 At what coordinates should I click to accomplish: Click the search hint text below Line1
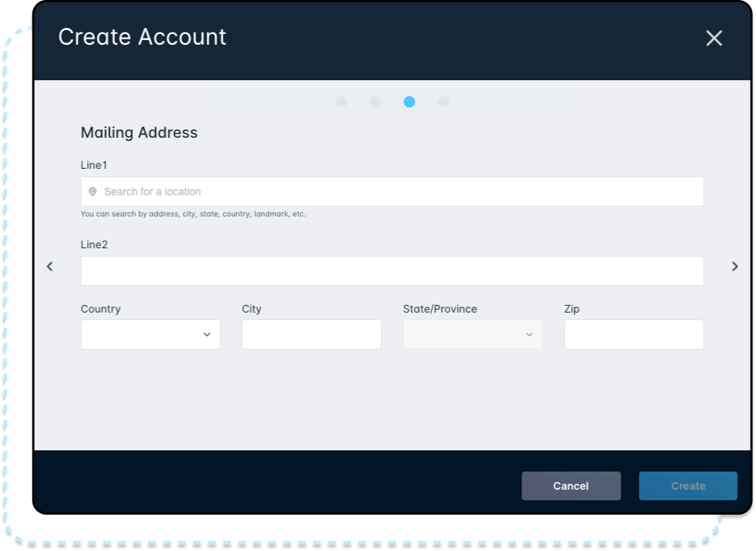pos(193,214)
